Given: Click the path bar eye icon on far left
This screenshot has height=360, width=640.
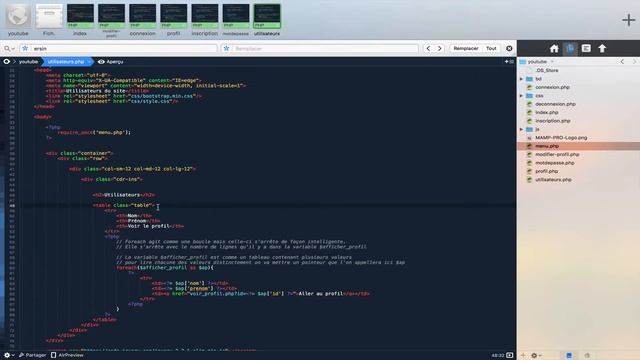Looking at the screenshot, I should (x=7, y=62).
